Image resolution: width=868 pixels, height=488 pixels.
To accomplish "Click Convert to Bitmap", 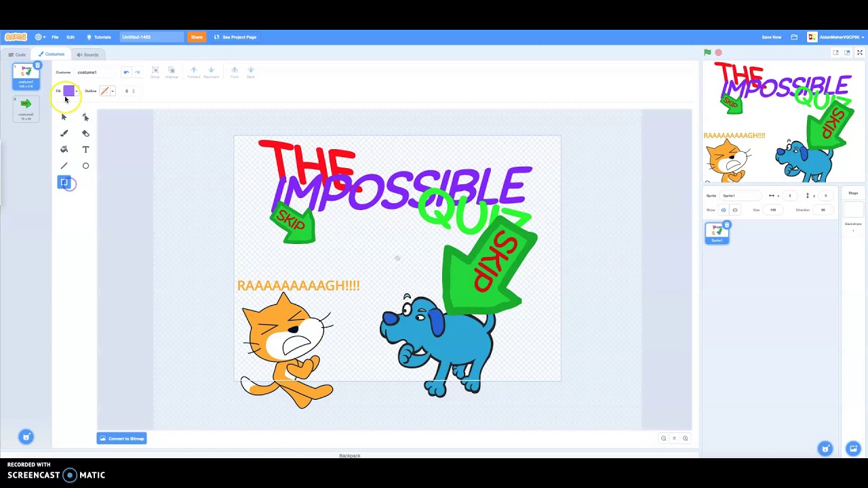I will (x=122, y=439).
